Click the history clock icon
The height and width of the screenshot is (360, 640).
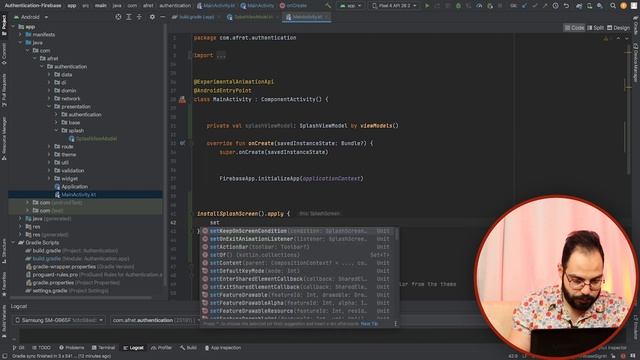(x=556, y=6)
